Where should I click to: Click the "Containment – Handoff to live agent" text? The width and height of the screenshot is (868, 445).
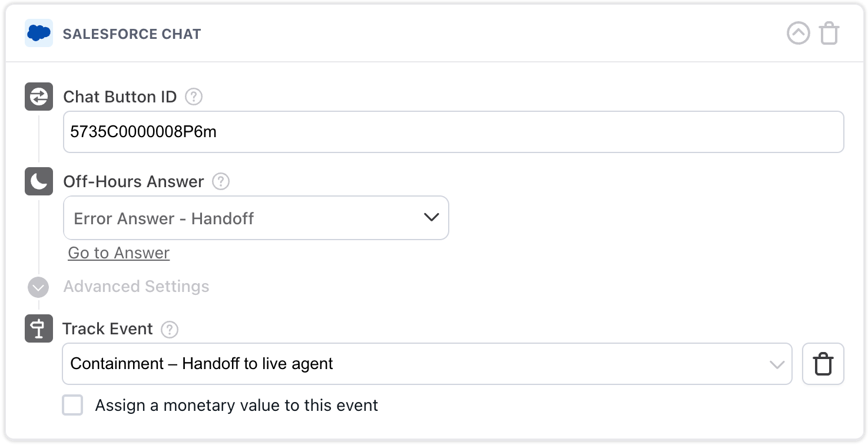click(201, 364)
